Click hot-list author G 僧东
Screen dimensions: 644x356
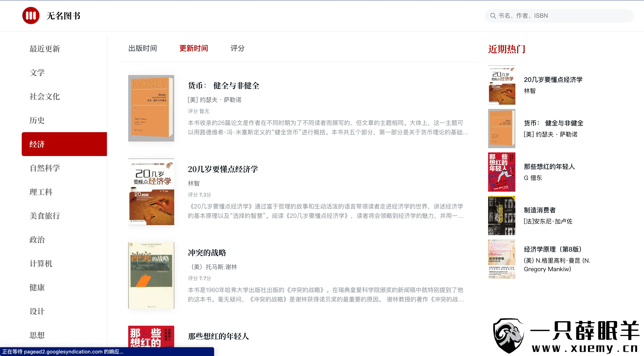point(533,178)
